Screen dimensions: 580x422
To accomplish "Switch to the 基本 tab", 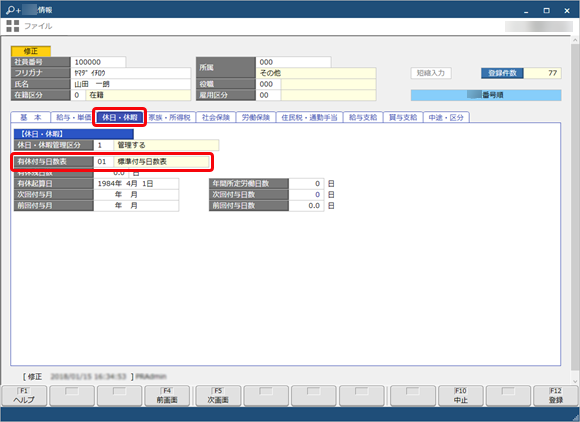I will [31, 117].
